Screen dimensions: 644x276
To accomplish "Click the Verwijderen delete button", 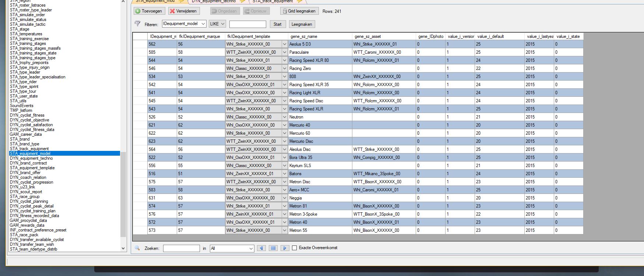I will pyautogui.click(x=183, y=11).
